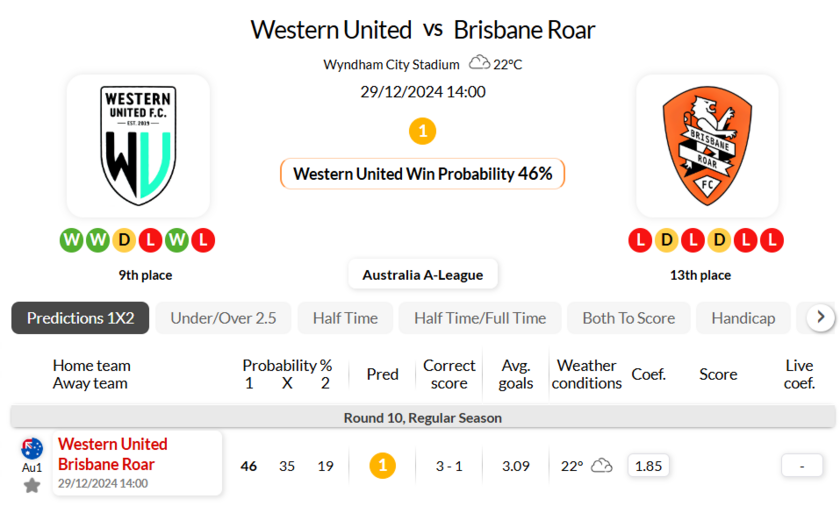Screen dimensions: 840x506
Task: Click the cloud weather icon near 22°C header
Action: (x=480, y=63)
